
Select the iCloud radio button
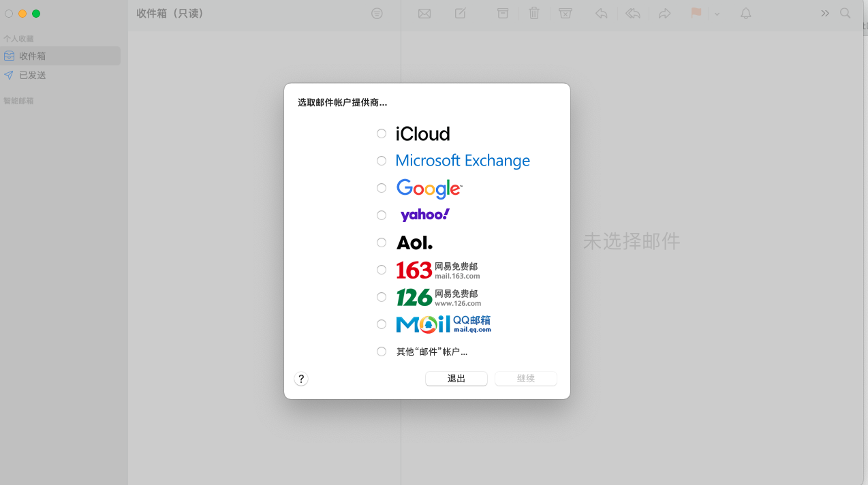point(382,134)
